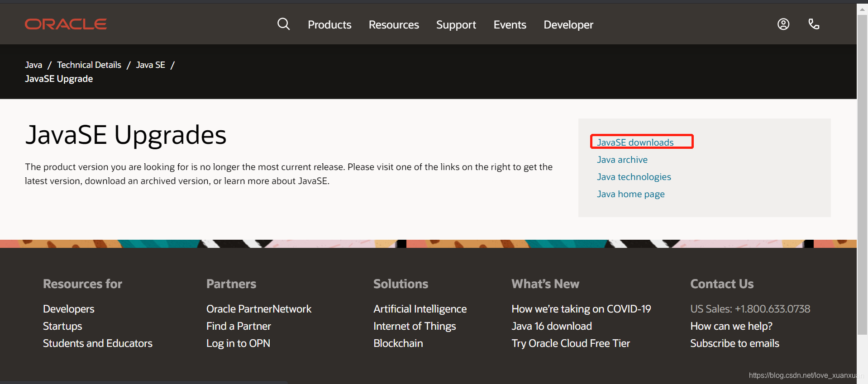Visit Startups footer link

pos(62,326)
